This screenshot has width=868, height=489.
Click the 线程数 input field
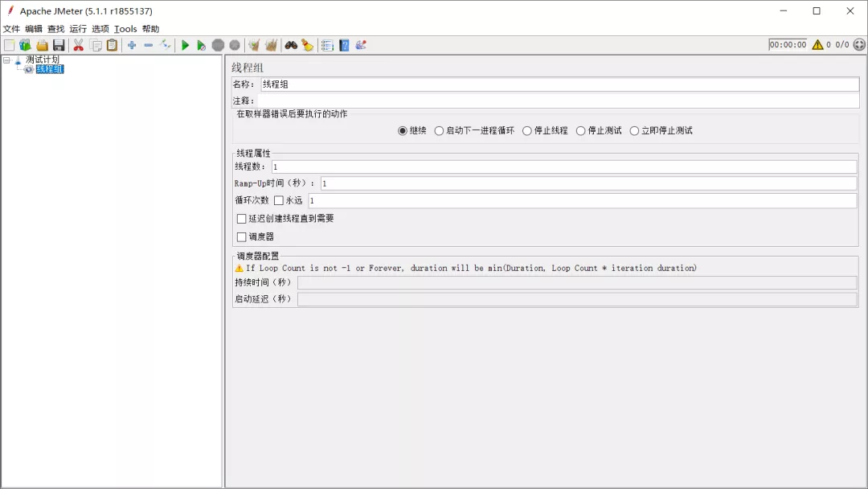click(x=402, y=167)
